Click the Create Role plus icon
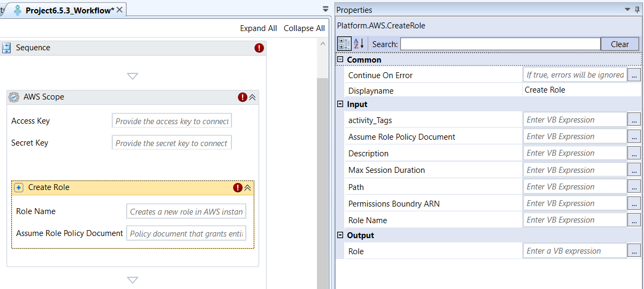644x289 pixels. 19,188
